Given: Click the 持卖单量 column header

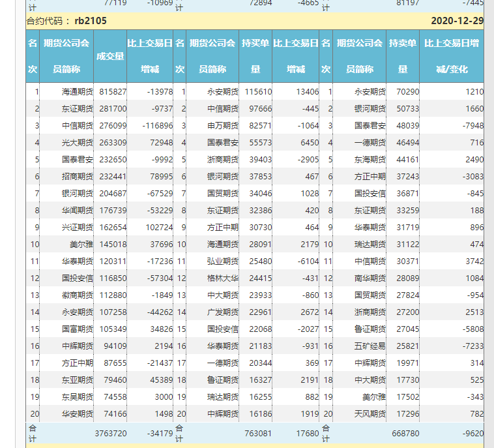Looking at the screenshot, I should pos(403,56).
